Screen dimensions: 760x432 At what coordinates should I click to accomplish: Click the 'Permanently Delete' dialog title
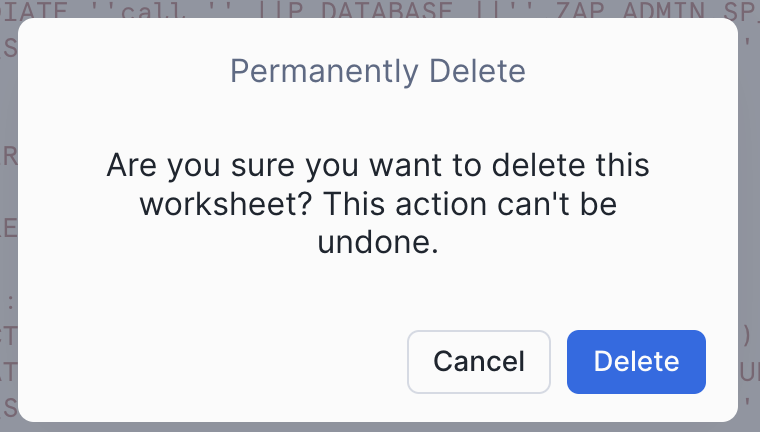[378, 72]
